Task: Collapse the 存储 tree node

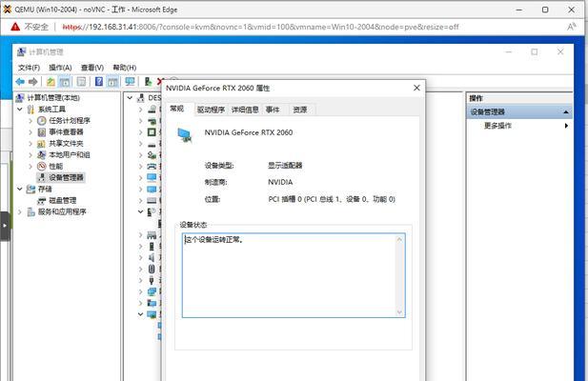Action: 20,189
